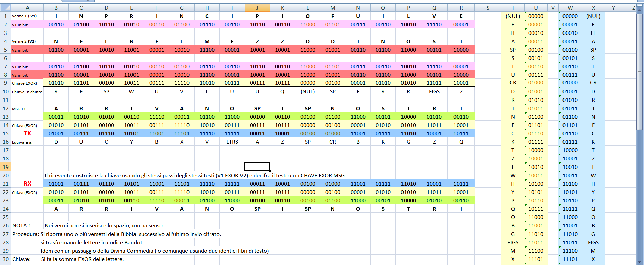The width and height of the screenshot is (644, 265).
Task: Click the vertical scrollbar thumb
Action: 640,72
